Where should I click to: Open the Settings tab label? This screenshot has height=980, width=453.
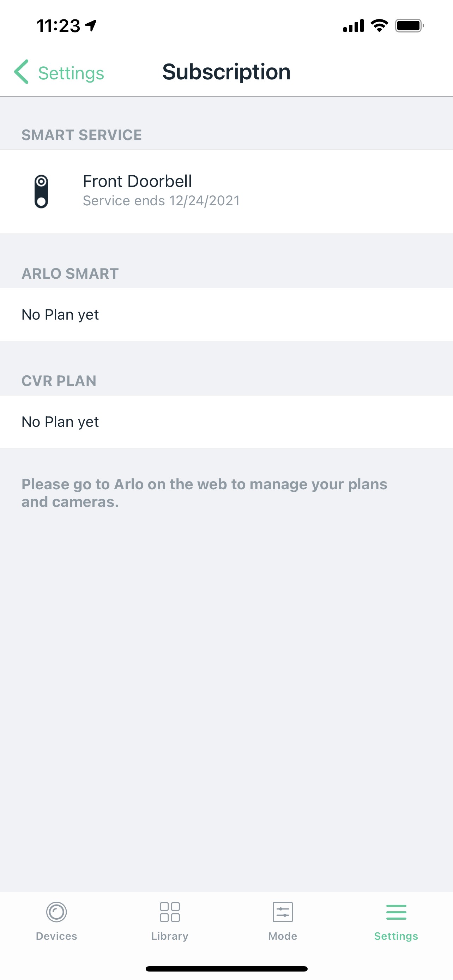(396, 936)
